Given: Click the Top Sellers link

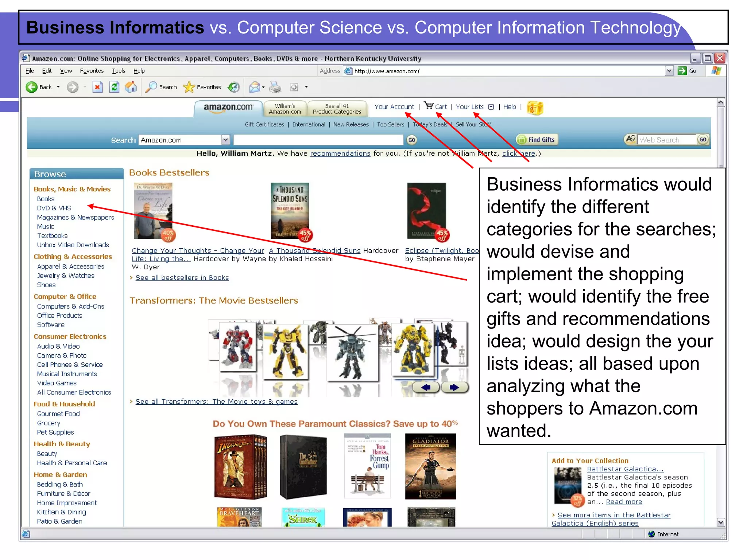Looking at the screenshot, I should point(391,124).
